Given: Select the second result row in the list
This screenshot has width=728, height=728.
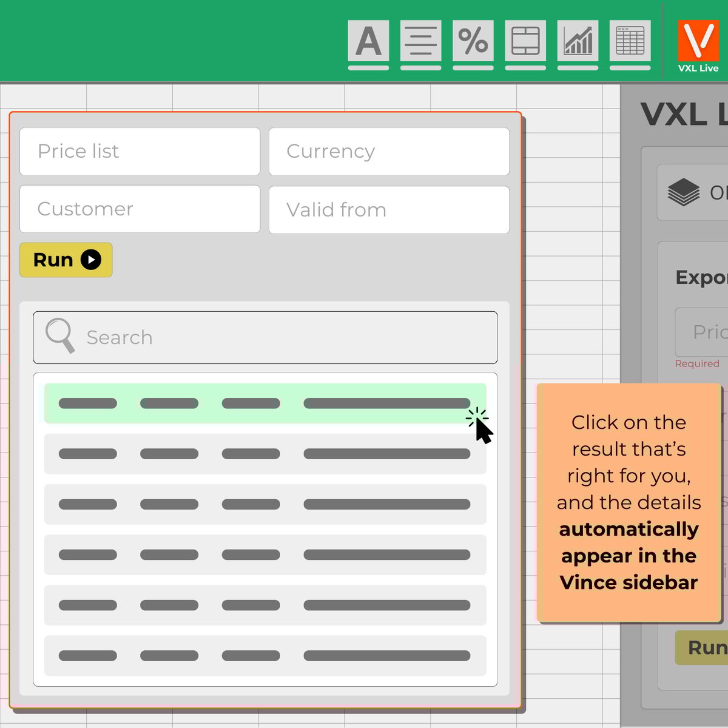Looking at the screenshot, I should point(265,454).
